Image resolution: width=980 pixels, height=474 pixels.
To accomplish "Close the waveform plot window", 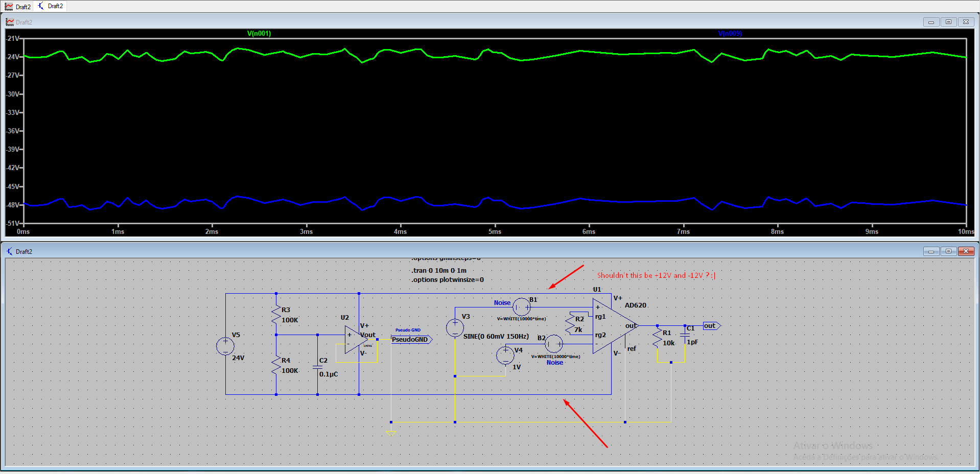I will tap(966, 22).
